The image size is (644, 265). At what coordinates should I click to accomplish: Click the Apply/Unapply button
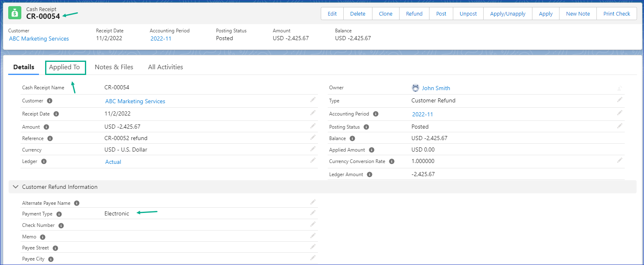(508, 14)
